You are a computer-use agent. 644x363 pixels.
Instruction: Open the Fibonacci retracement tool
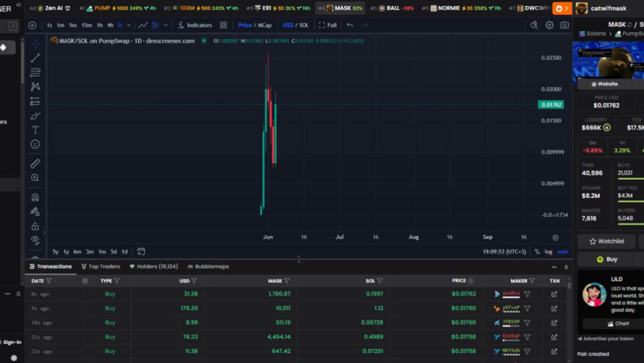pyautogui.click(x=35, y=72)
